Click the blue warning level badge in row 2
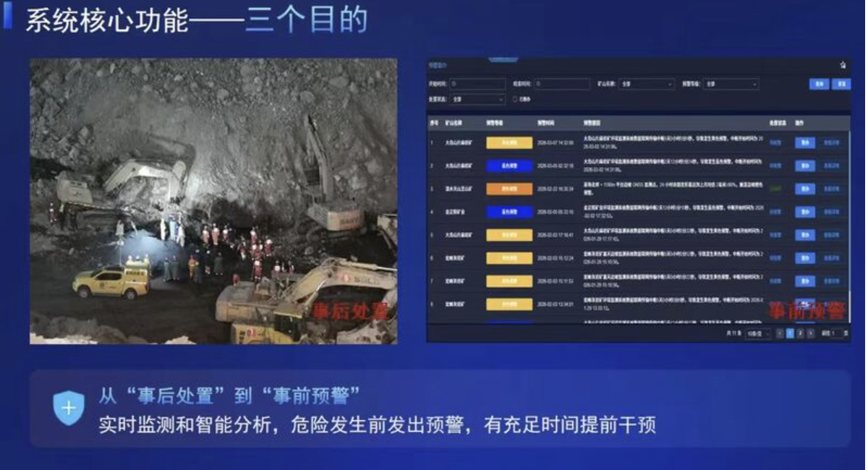The image size is (868, 470). (x=509, y=166)
